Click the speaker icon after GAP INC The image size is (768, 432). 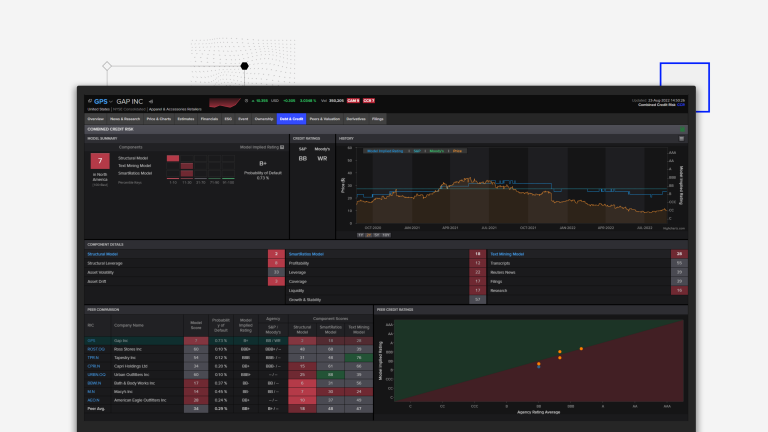(151, 101)
